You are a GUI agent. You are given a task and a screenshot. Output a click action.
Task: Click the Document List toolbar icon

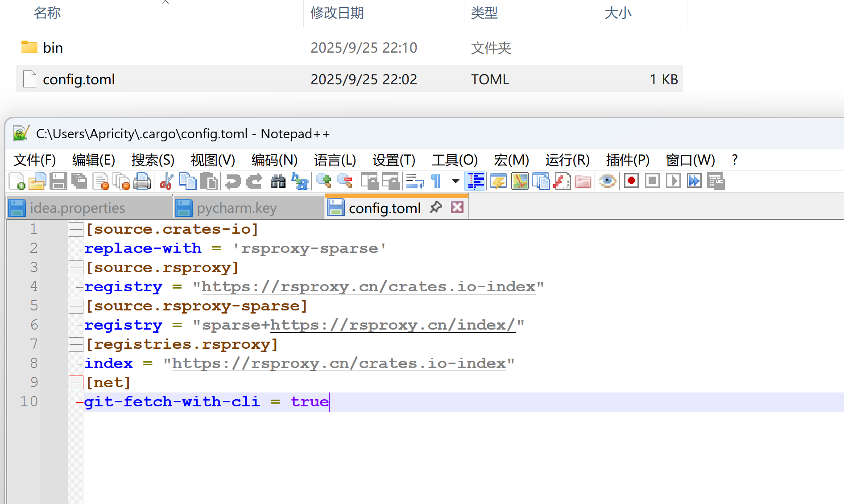(541, 181)
